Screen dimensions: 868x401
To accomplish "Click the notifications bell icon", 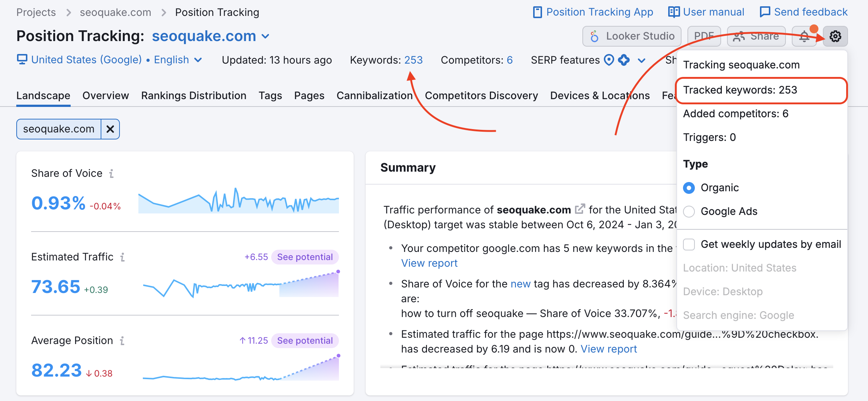I will [x=804, y=36].
